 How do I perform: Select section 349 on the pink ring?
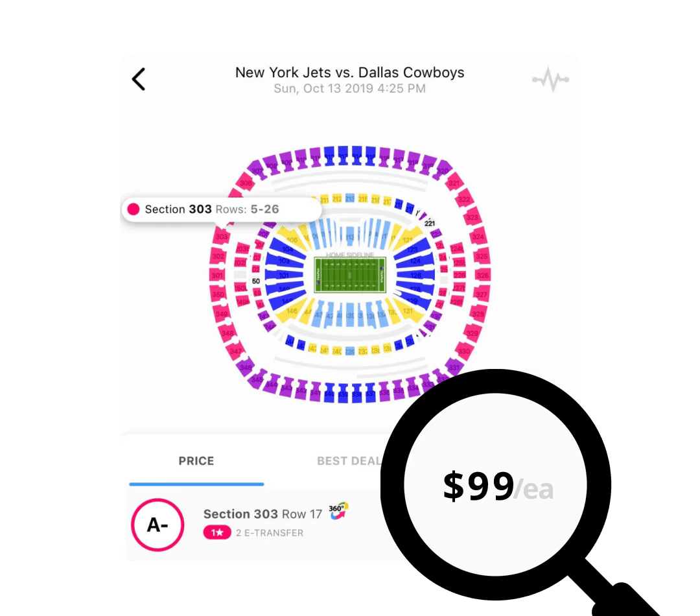[x=222, y=314]
